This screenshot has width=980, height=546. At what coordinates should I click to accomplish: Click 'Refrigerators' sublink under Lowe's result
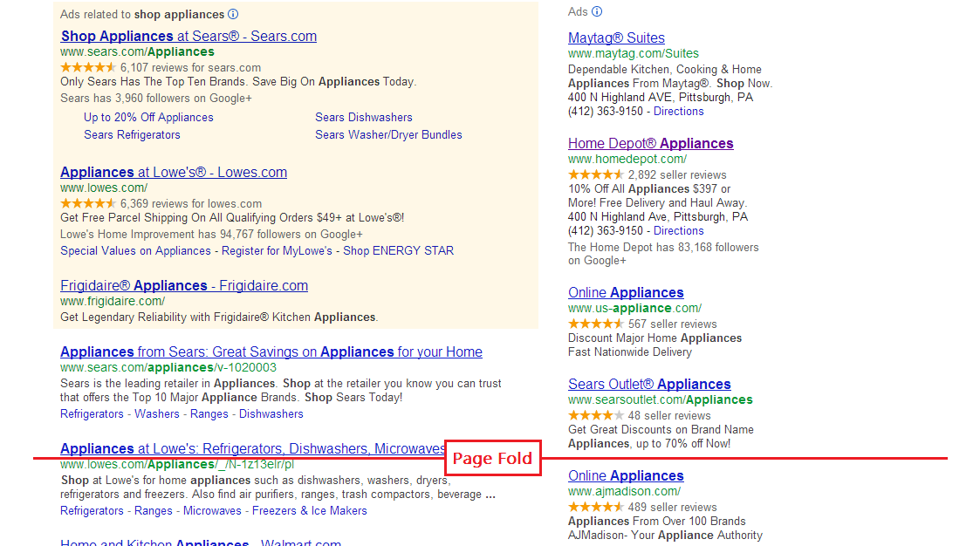coord(92,511)
